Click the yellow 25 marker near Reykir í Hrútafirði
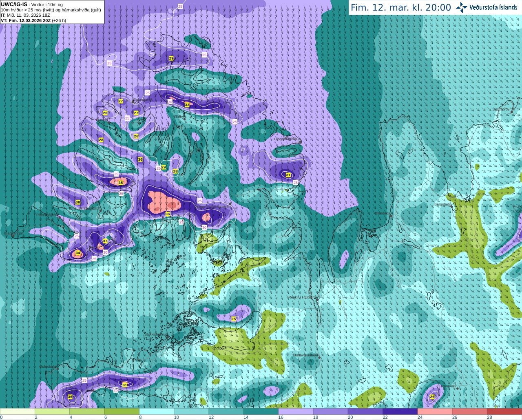Viewport: 522px width, 420px height. [234, 319]
